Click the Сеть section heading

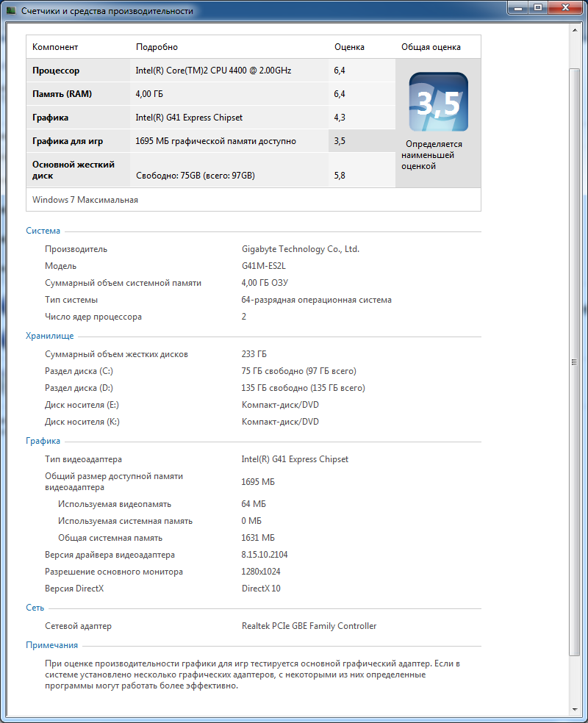[x=35, y=608]
